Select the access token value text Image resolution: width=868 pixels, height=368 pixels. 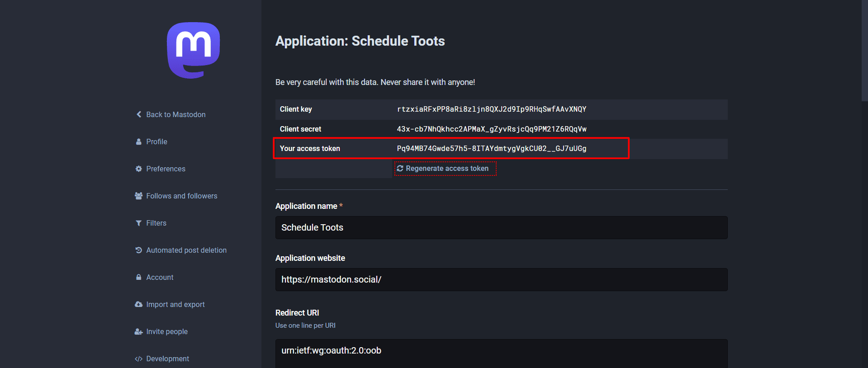click(x=491, y=149)
